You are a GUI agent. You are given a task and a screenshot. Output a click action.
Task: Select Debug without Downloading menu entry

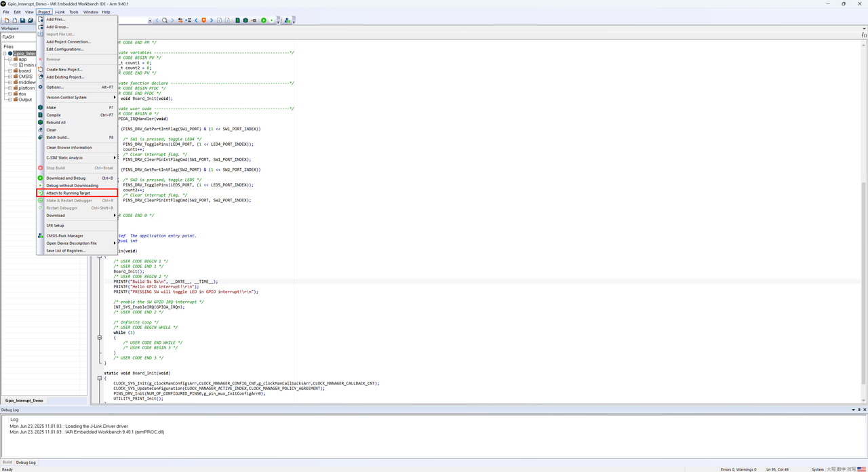pyautogui.click(x=77, y=185)
